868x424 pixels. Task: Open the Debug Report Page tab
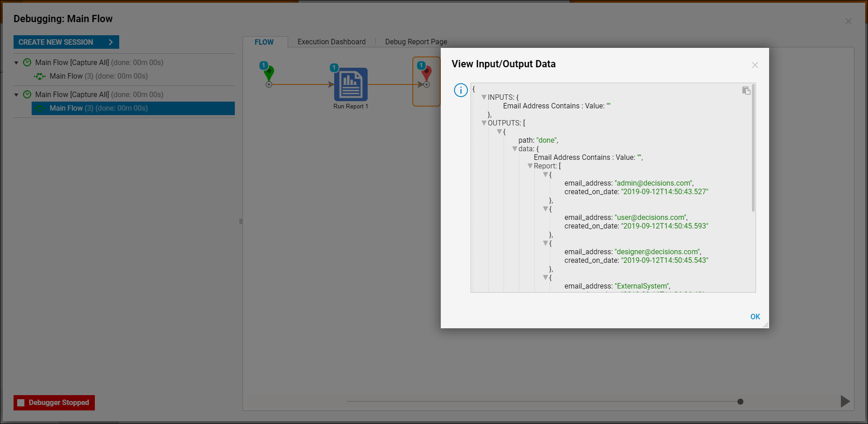(x=416, y=42)
